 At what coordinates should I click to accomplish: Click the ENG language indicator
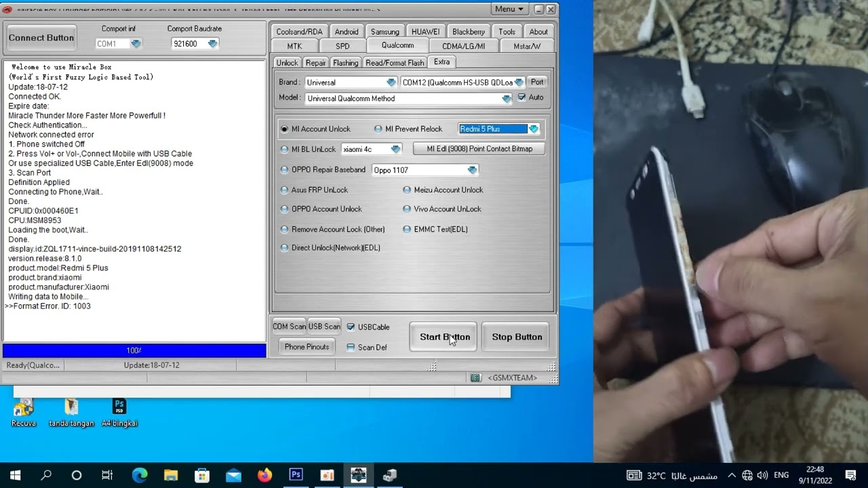coord(781,475)
